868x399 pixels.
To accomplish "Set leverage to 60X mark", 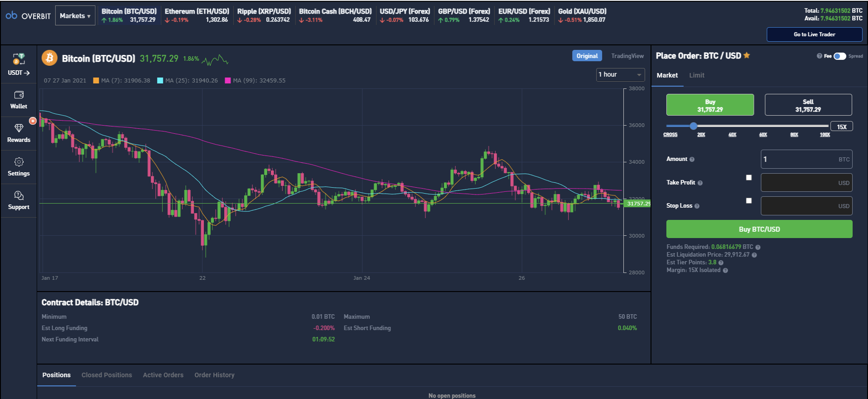I will [x=763, y=135].
